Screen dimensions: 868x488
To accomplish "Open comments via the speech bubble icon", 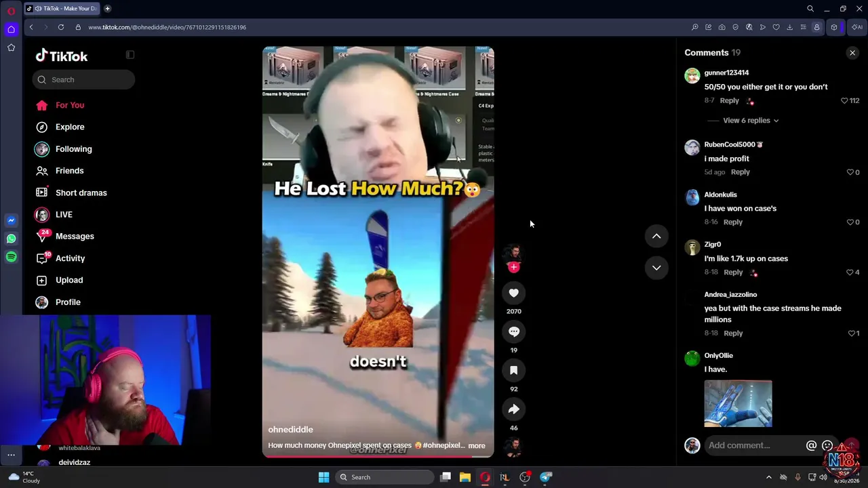I will pos(513,331).
